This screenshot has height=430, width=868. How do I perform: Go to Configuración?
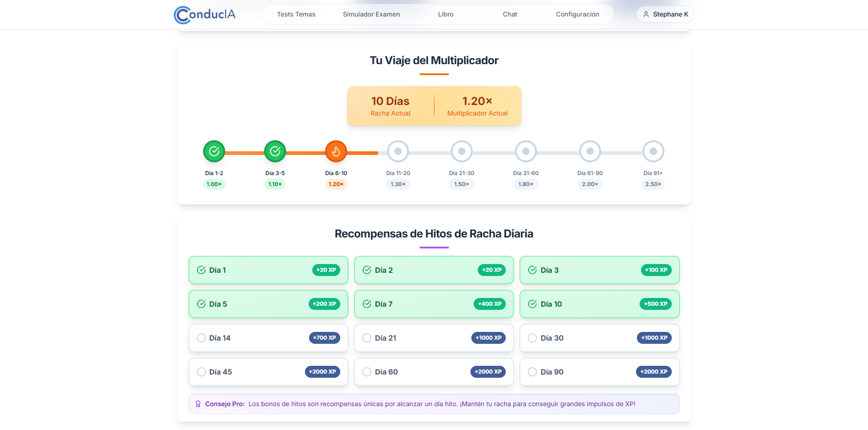(x=577, y=14)
